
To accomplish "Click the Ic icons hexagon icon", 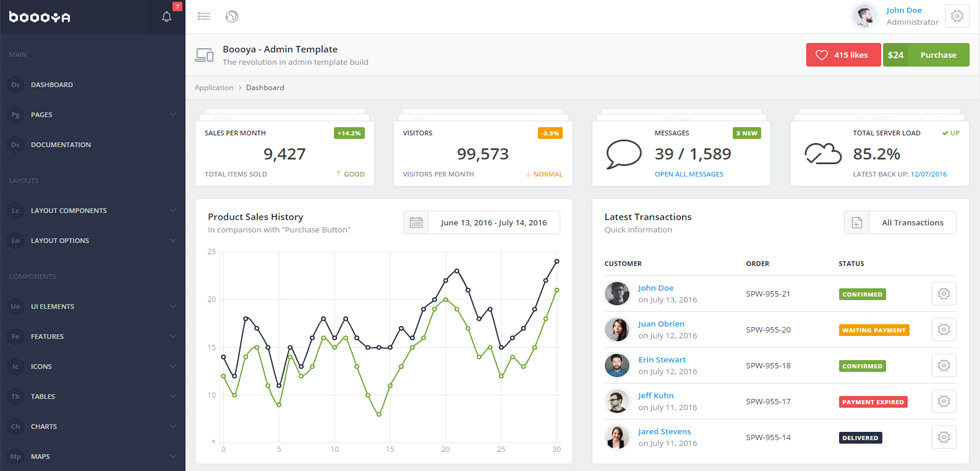I will (16, 367).
